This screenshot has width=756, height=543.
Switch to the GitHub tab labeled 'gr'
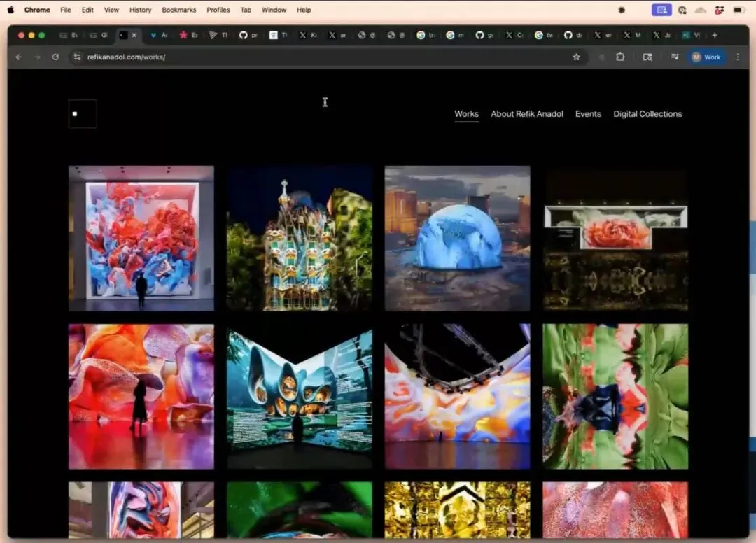pyautogui.click(x=484, y=35)
